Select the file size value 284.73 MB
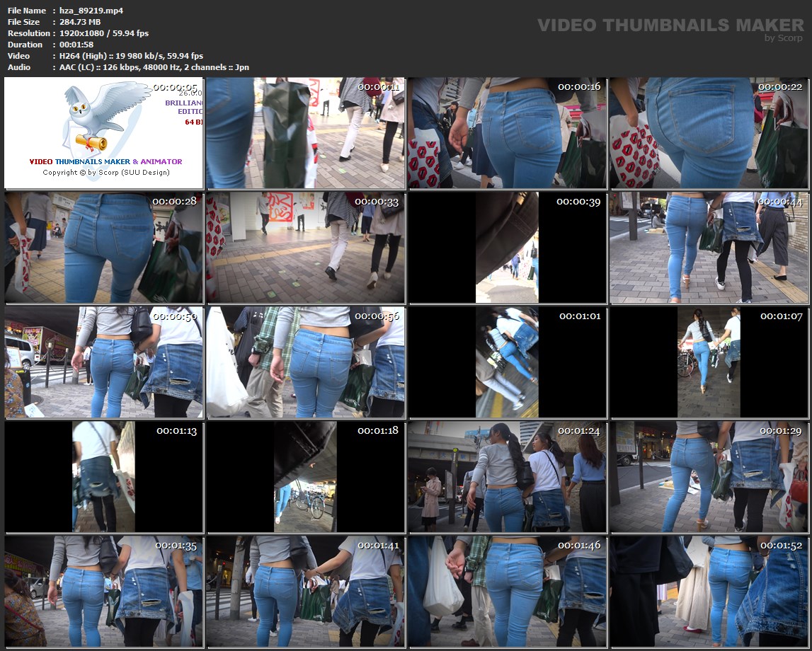812x651 pixels. (80, 22)
